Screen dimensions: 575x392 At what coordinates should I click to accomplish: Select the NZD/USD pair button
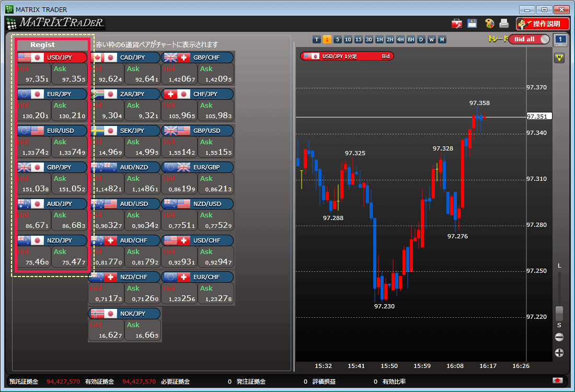(x=198, y=204)
